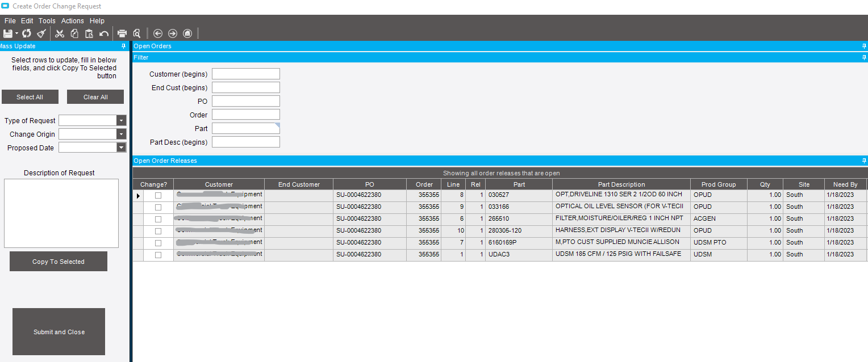Click the Submit and Close button
Viewport: 868px width, 362px height.
pos(59,332)
